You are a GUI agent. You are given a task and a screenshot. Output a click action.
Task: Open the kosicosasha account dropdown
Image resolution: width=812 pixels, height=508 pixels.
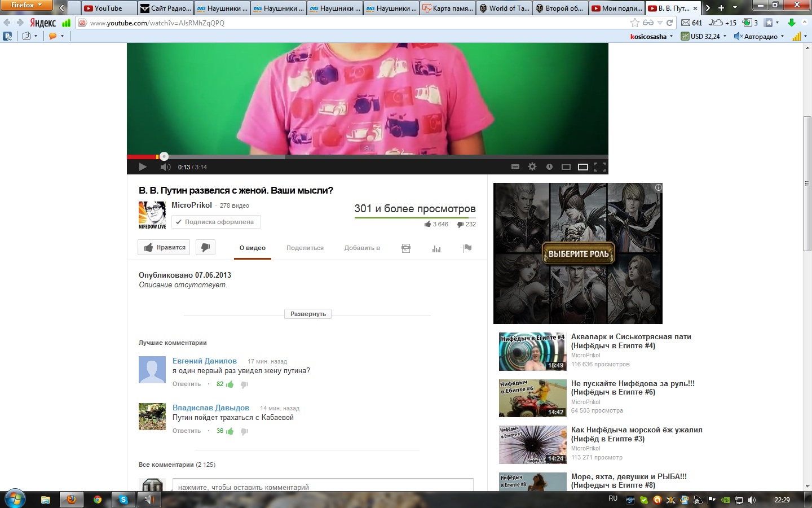[651, 37]
